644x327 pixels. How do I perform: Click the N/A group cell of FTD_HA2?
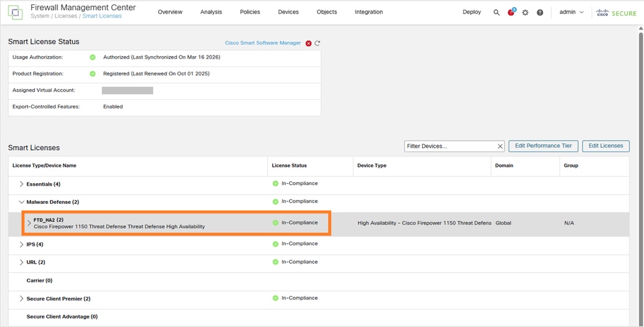pyautogui.click(x=569, y=223)
